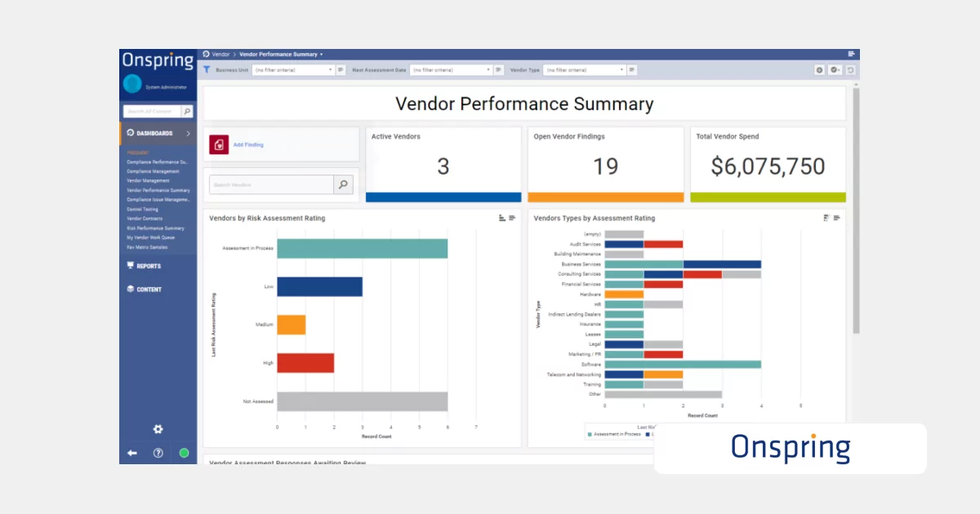Click the page vertical scrollbar
The image size is (980, 514).
(856, 210)
